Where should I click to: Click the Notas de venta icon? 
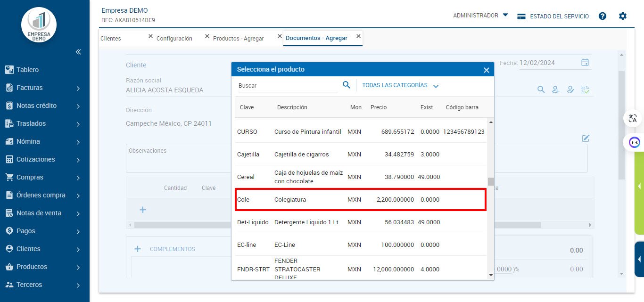coord(9,213)
